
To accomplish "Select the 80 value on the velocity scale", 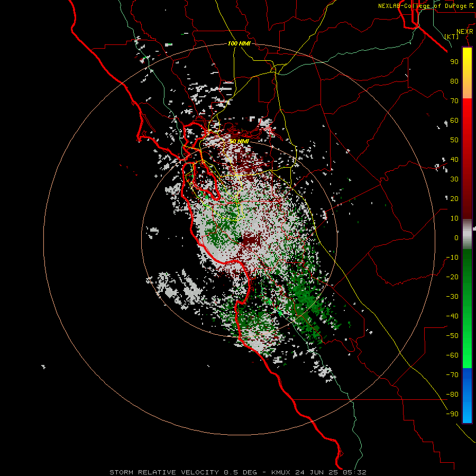I will coord(454,81).
